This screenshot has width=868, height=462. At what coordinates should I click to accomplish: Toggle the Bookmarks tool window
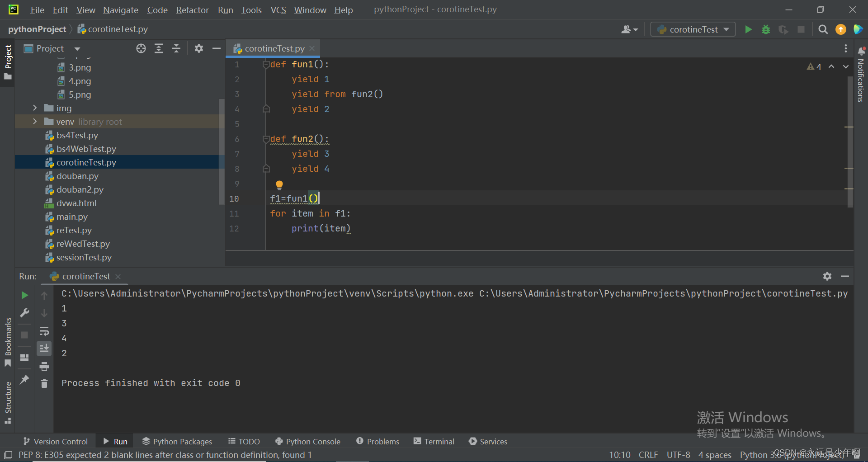tap(8, 342)
